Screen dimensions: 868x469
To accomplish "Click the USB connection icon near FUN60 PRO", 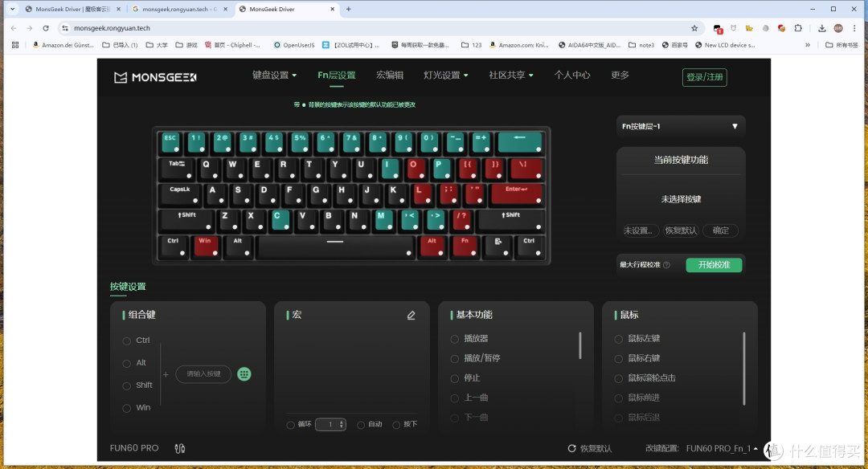I will point(180,449).
